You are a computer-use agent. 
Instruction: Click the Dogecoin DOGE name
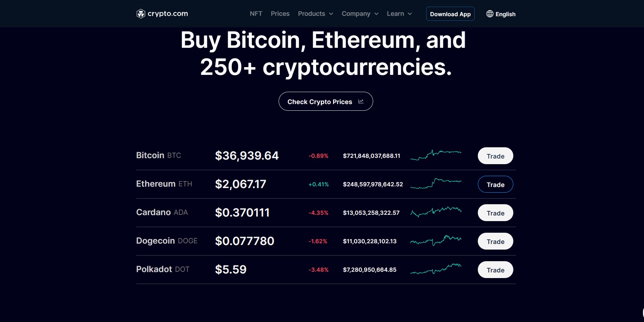167,241
